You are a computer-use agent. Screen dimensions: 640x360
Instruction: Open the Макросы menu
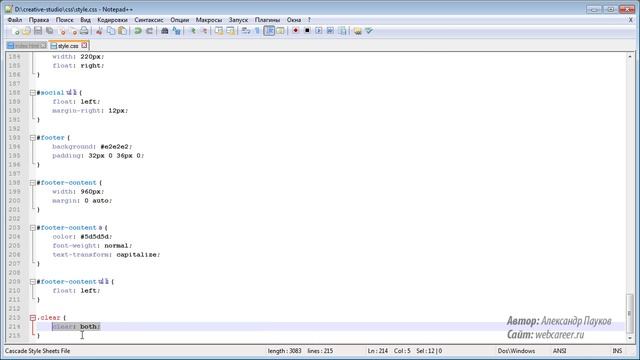click(x=209, y=20)
